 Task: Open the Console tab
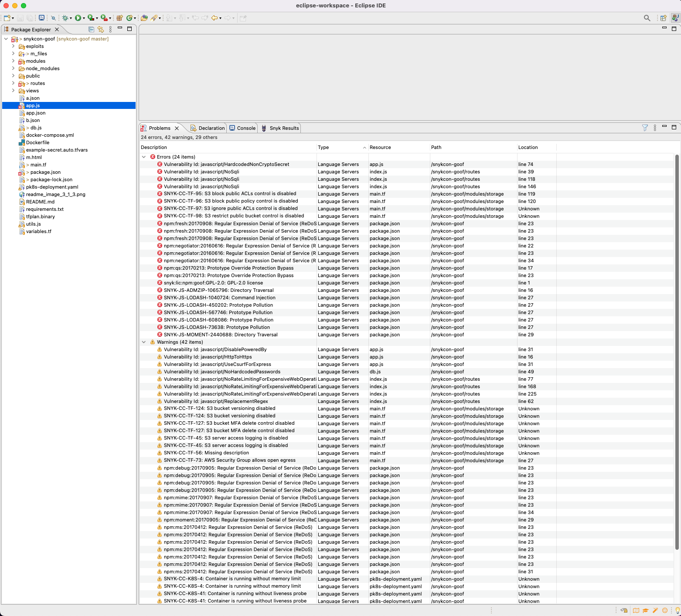coord(246,128)
